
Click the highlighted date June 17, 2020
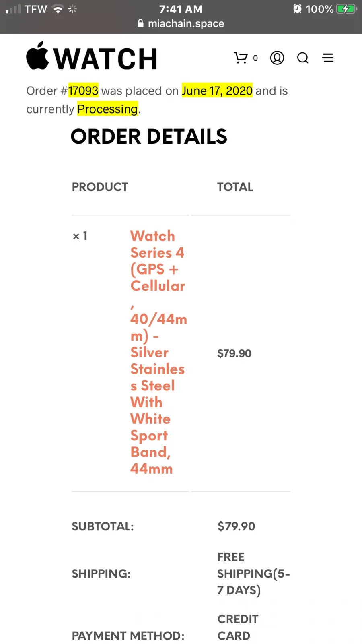217,91
